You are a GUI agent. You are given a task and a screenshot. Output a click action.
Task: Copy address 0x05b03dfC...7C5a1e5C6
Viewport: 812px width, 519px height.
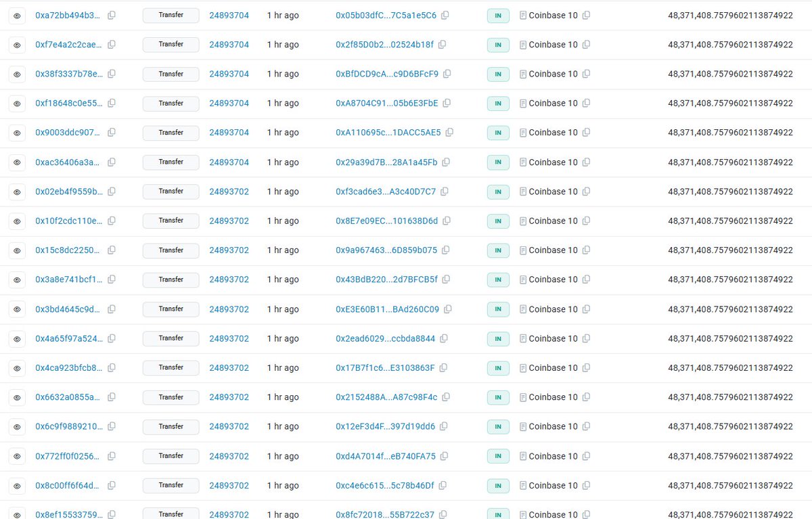point(445,15)
